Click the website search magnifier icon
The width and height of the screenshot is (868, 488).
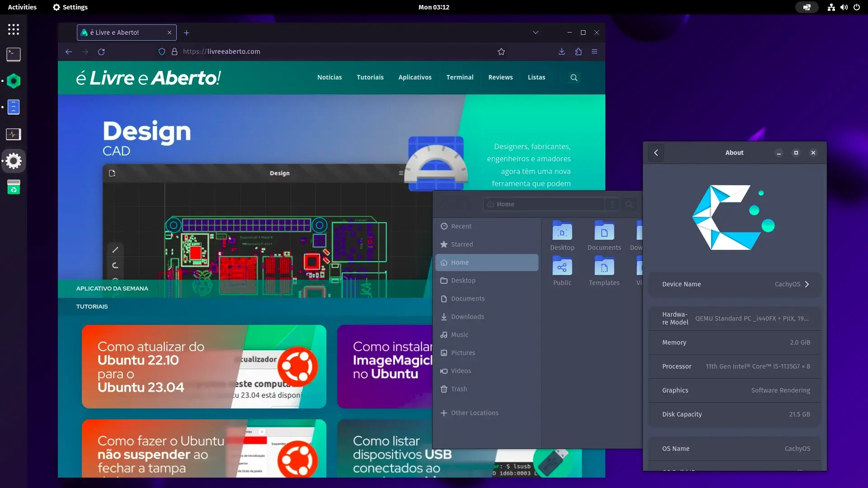click(574, 78)
